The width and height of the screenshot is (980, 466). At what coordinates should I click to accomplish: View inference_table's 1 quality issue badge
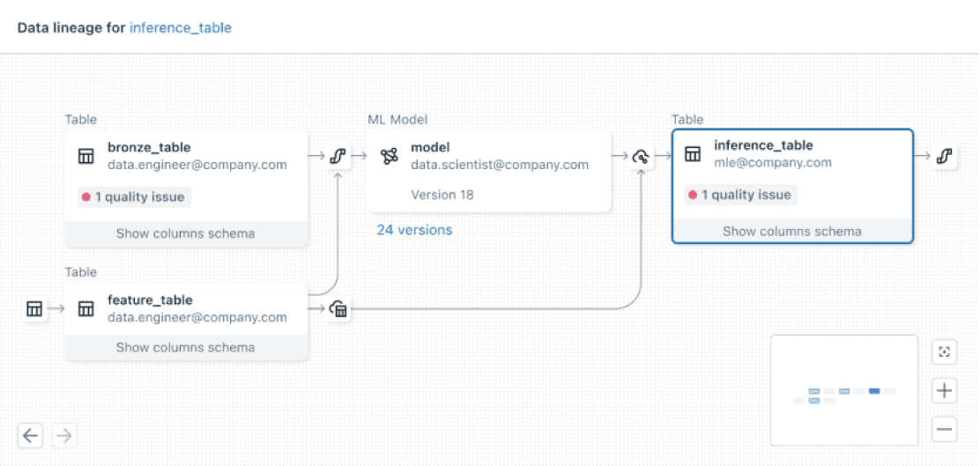740,195
